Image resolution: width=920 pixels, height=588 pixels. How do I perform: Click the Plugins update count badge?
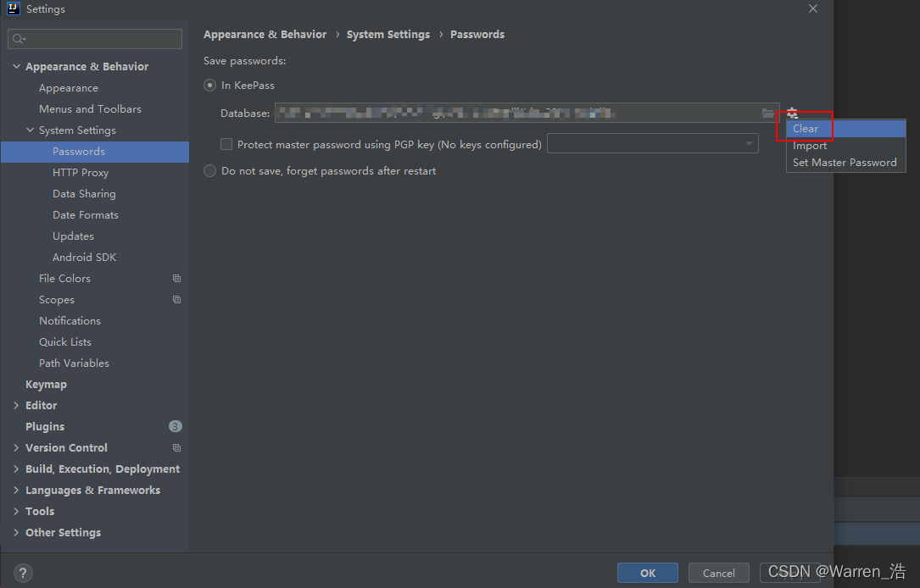(x=176, y=426)
